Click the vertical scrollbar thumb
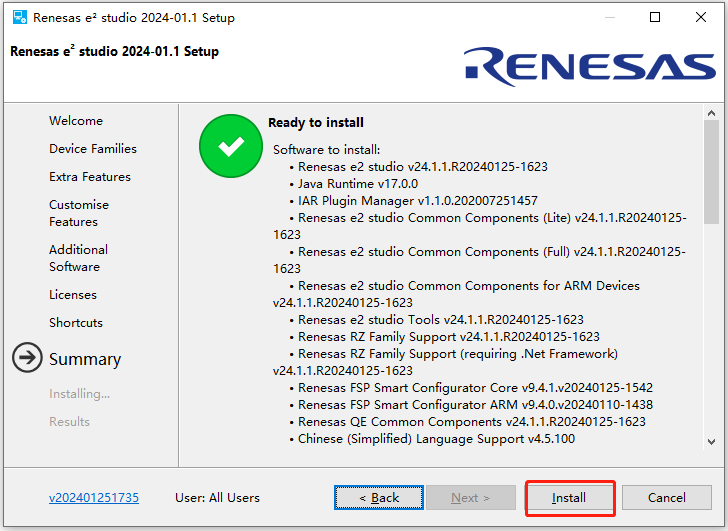Viewport: 728px width, 531px height. pyautogui.click(x=711, y=172)
